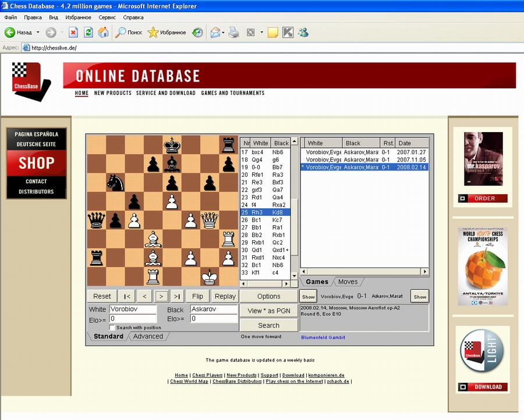The height and width of the screenshot is (420, 524).
Task: Open the Print icon in toolbar
Action: pos(233,33)
